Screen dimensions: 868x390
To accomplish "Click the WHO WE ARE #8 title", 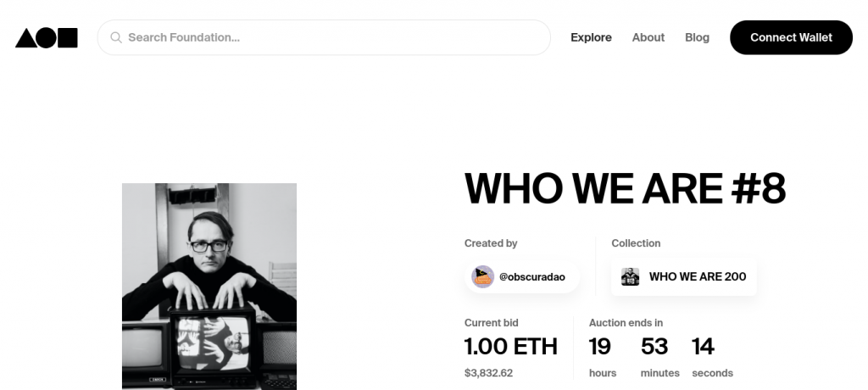I will pos(625,189).
